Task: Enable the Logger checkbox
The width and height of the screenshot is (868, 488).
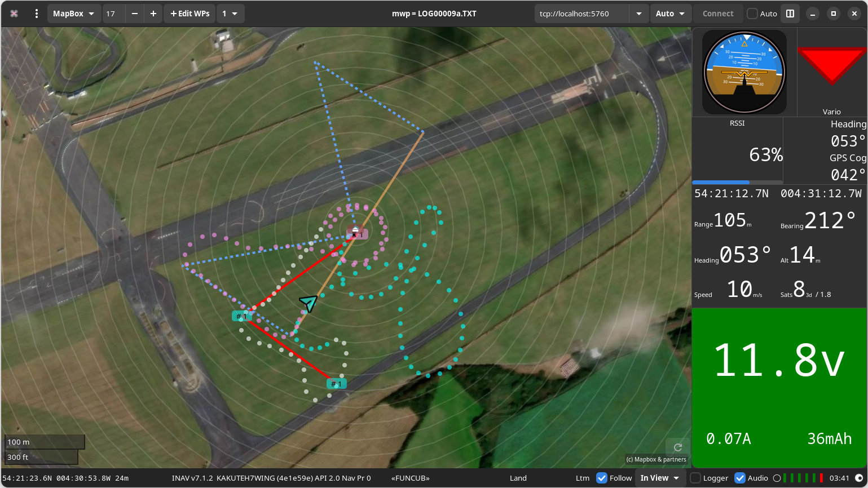Action: (696, 478)
